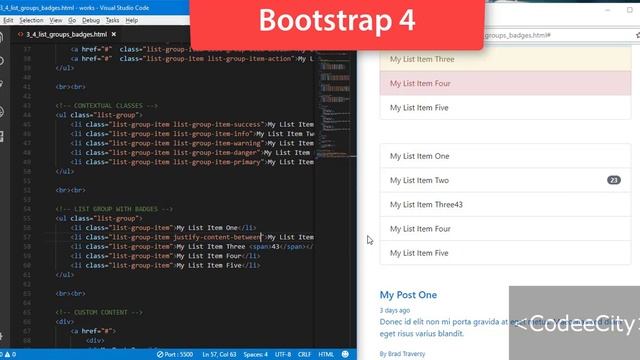Click the list-group-item-primary code line
This screenshot has width=640, height=360.
click(x=192, y=162)
